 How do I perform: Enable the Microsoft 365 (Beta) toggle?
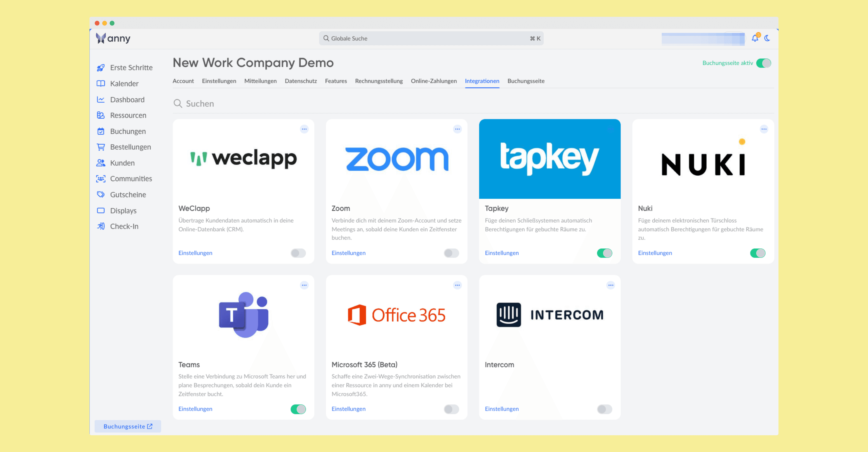451,409
